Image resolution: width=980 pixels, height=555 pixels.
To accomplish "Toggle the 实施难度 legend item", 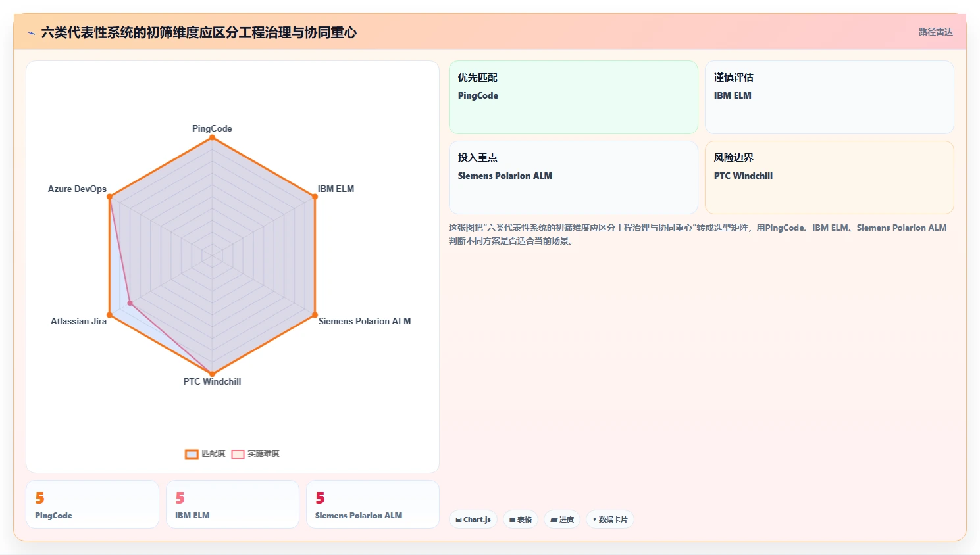I will pyautogui.click(x=255, y=454).
